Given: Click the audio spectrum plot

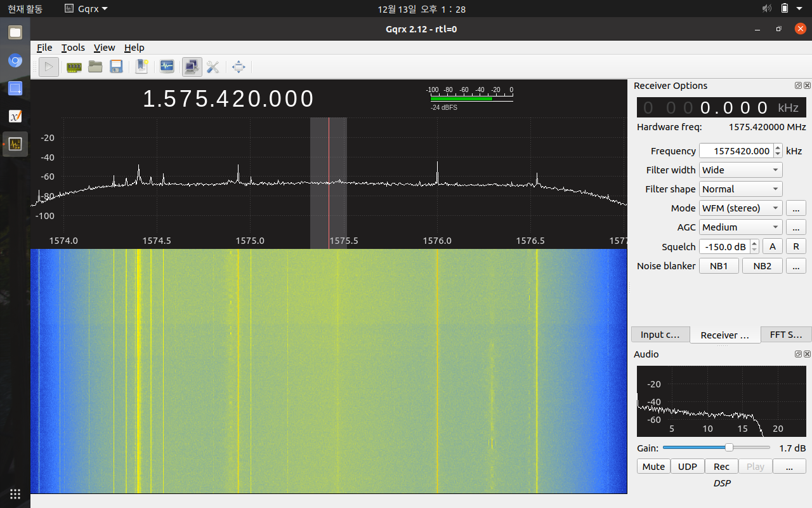Looking at the screenshot, I should 721,401.
